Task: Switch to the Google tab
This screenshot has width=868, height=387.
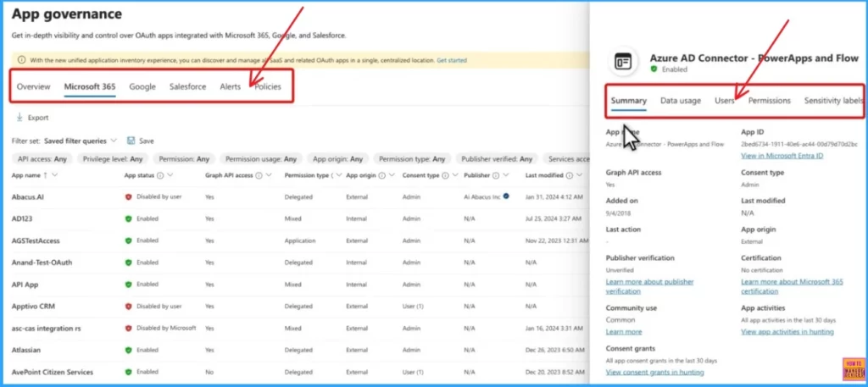Action: 142,86
